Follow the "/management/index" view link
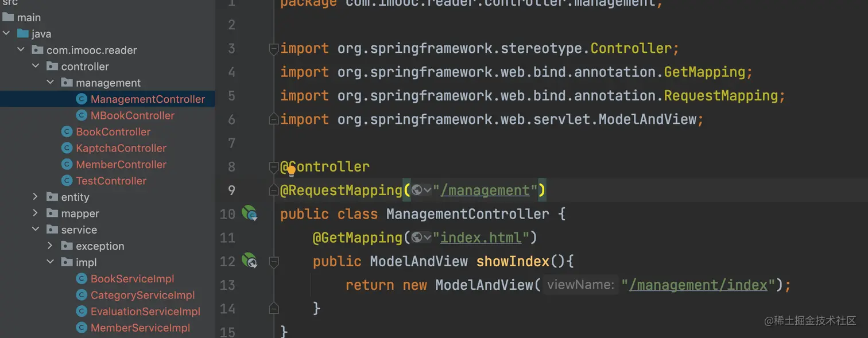Viewport: 868px width, 338px height. point(699,285)
